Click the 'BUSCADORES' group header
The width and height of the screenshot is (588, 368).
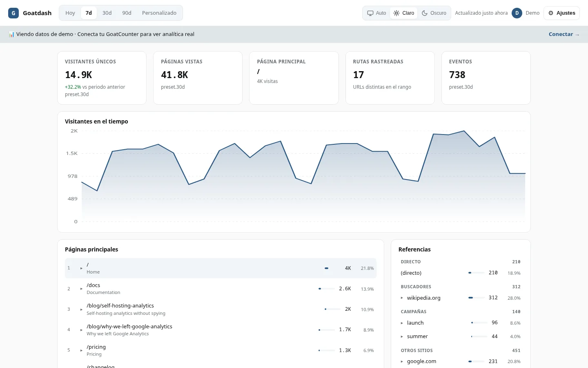[x=416, y=287]
